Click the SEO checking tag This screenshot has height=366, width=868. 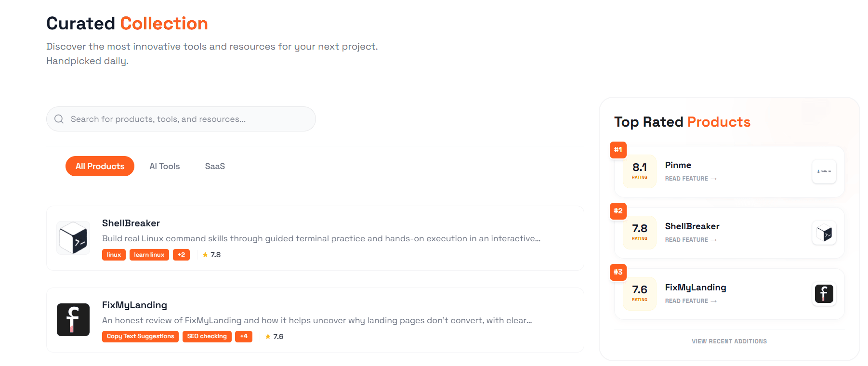tap(207, 336)
